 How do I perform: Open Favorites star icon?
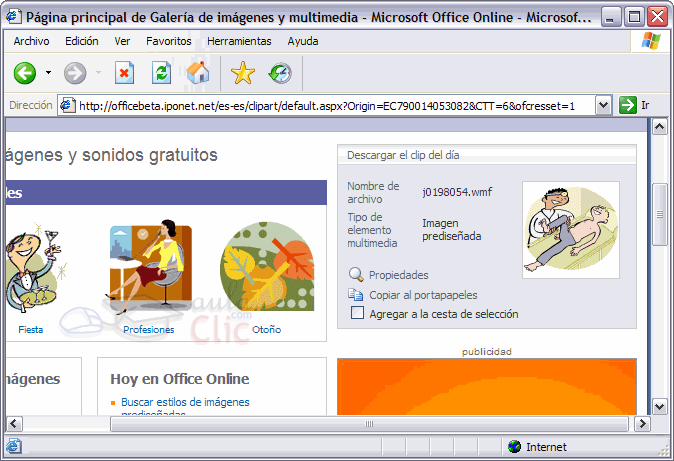[243, 73]
